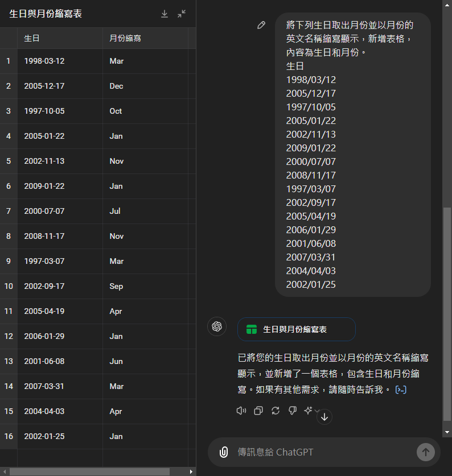Select cell 2002-09-17
Viewport: 452px width, 476px height.
coord(60,286)
